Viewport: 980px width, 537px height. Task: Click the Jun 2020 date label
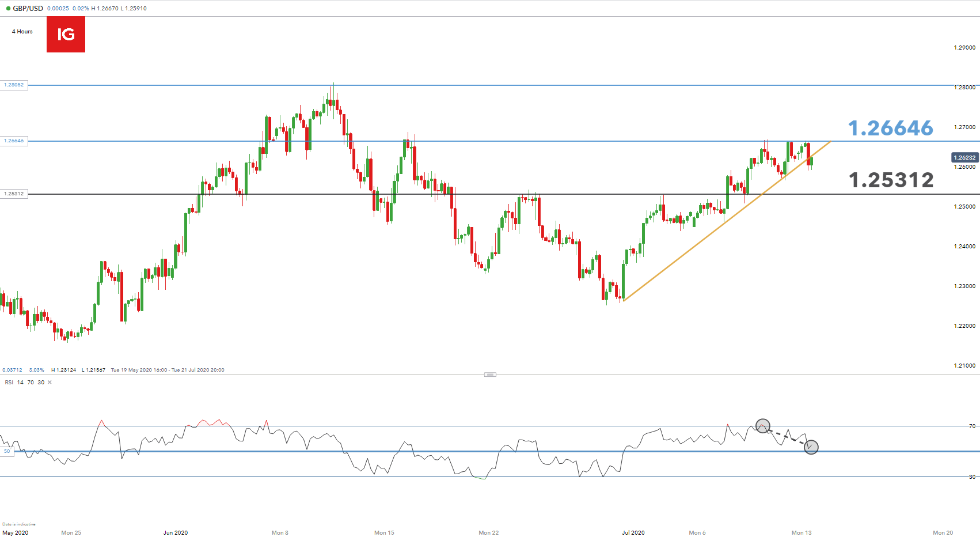[x=176, y=532]
